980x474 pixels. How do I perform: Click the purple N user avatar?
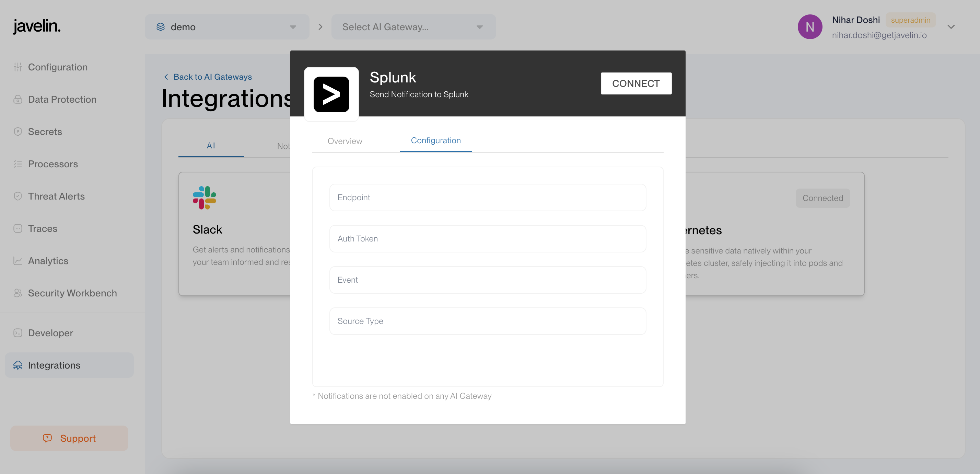click(x=810, y=27)
